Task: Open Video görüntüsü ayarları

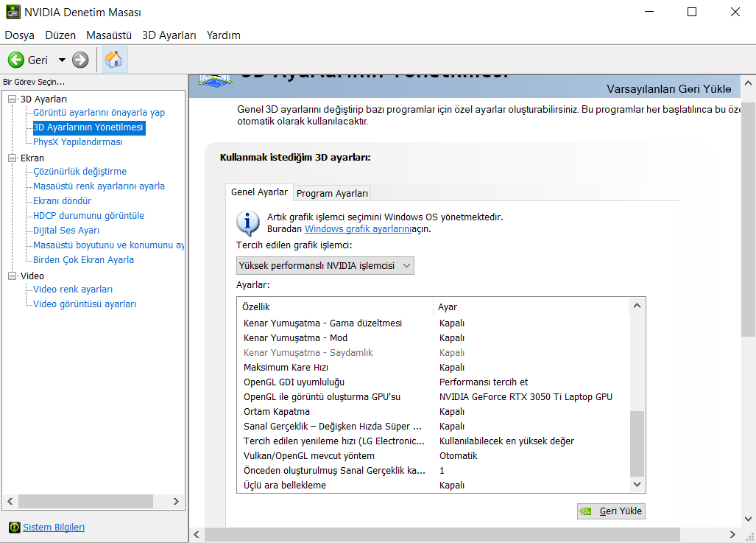Action: coord(85,304)
